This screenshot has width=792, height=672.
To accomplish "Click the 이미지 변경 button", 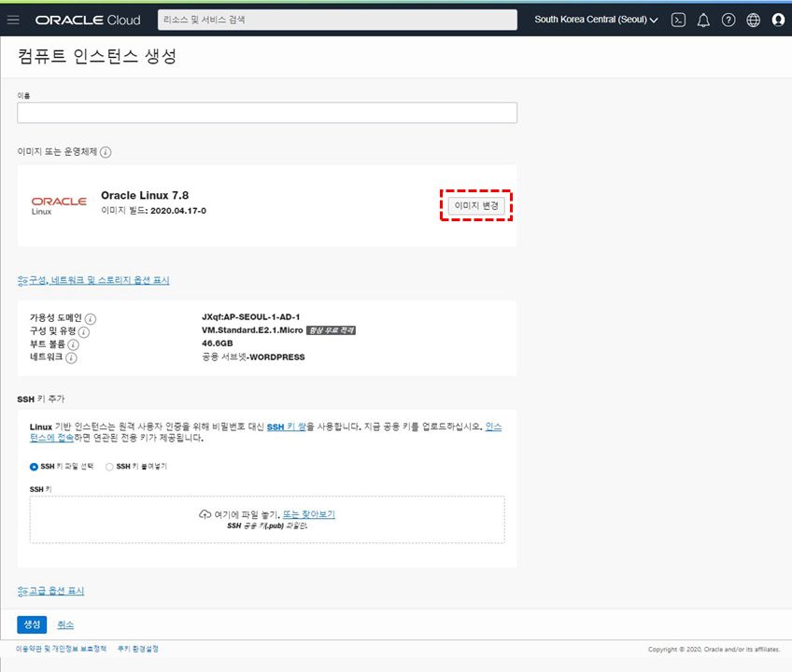I will (x=476, y=205).
